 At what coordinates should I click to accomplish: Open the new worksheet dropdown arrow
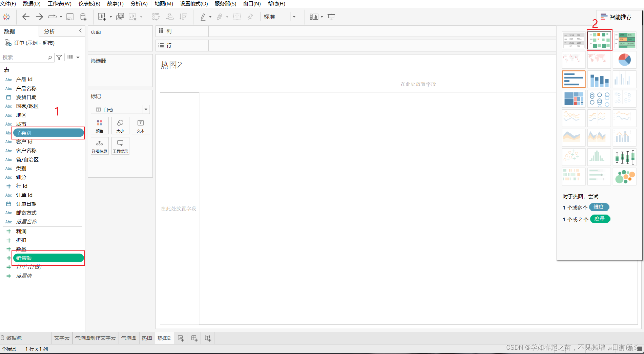click(x=111, y=17)
